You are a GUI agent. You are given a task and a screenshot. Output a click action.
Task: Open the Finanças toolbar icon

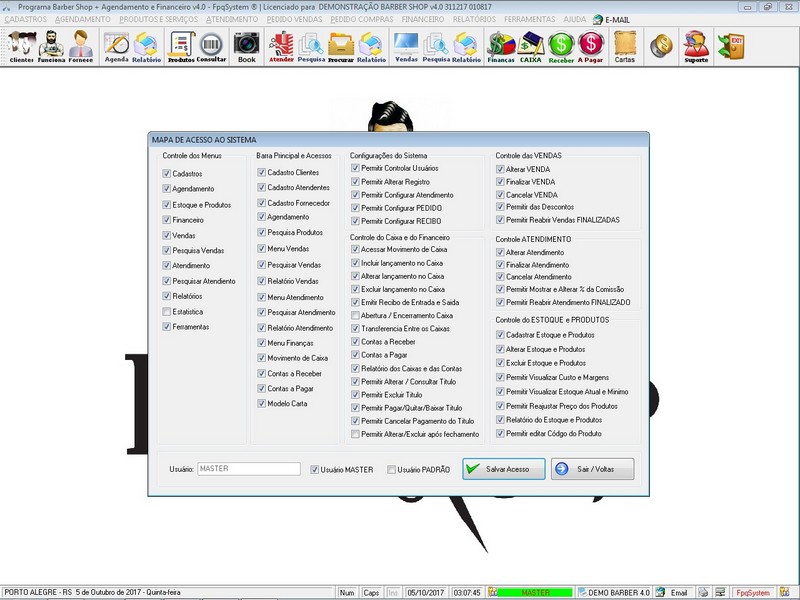click(501, 47)
